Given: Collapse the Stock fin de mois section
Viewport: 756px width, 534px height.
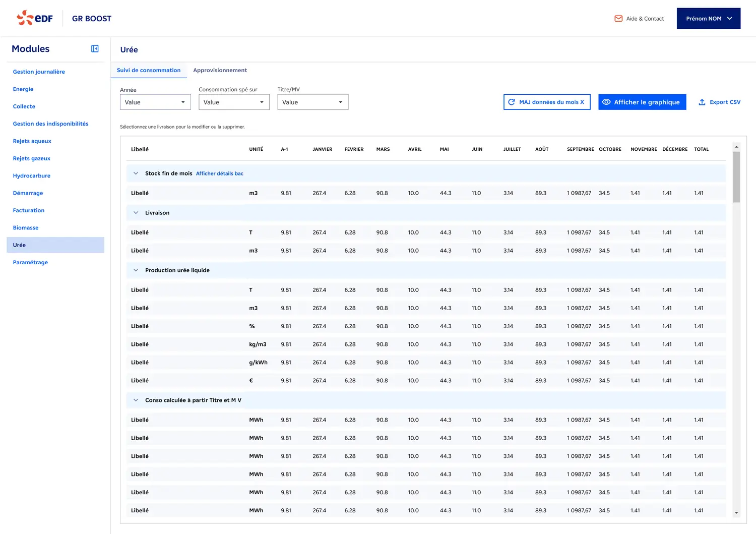Looking at the screenshot, I should (x=136, y=173).
